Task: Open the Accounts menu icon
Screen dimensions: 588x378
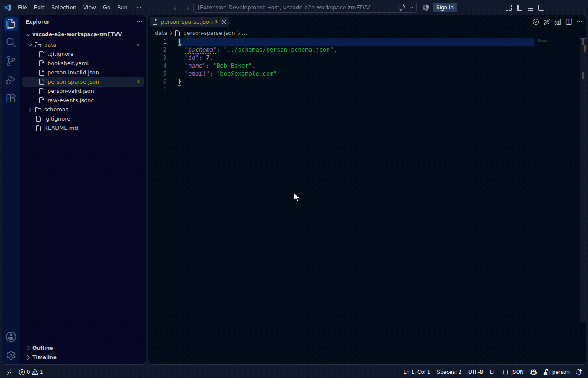Action: coord(11,337)
